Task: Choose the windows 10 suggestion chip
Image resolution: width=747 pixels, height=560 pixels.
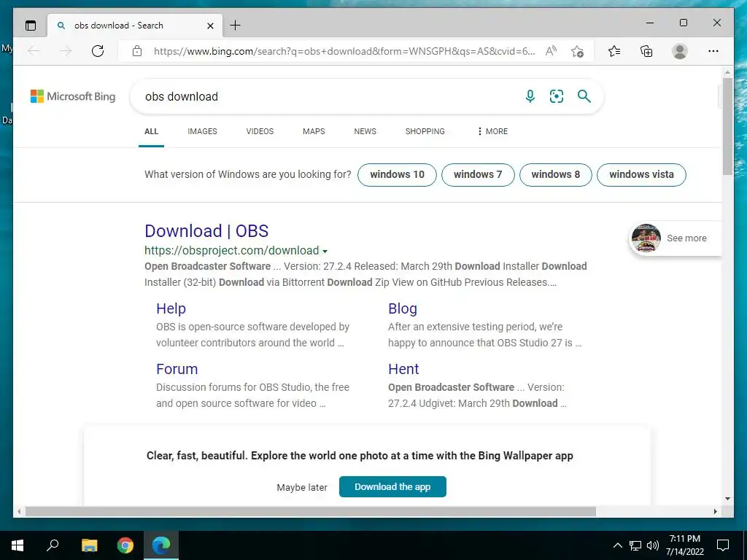Action: pos(398,175)
